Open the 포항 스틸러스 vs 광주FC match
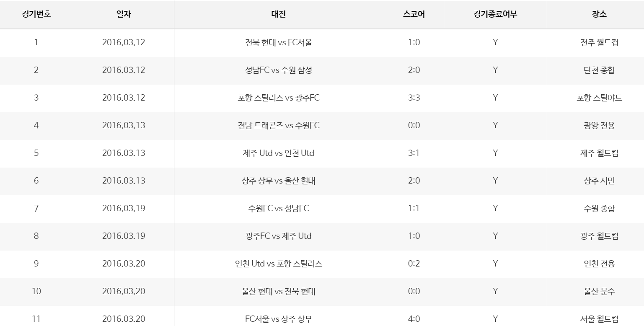The width and height of the screenshot is (644, 326). coord(279,98)
